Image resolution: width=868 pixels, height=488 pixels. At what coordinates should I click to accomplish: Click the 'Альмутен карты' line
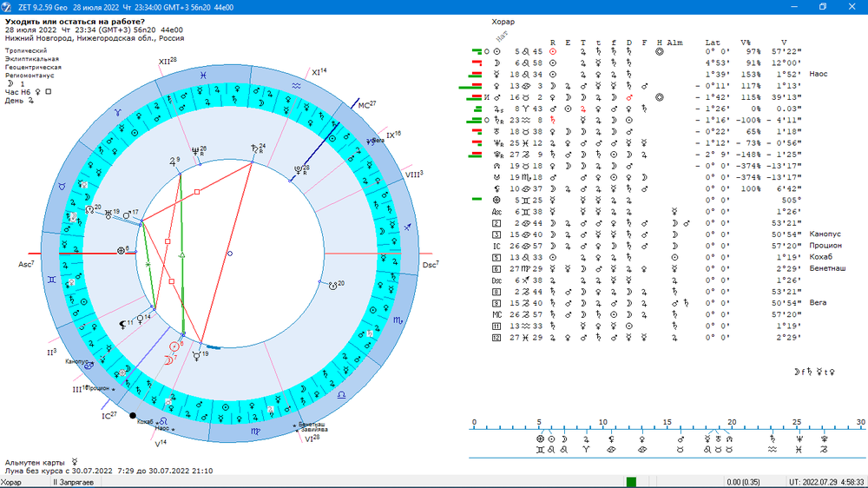(x=42, y=463)
